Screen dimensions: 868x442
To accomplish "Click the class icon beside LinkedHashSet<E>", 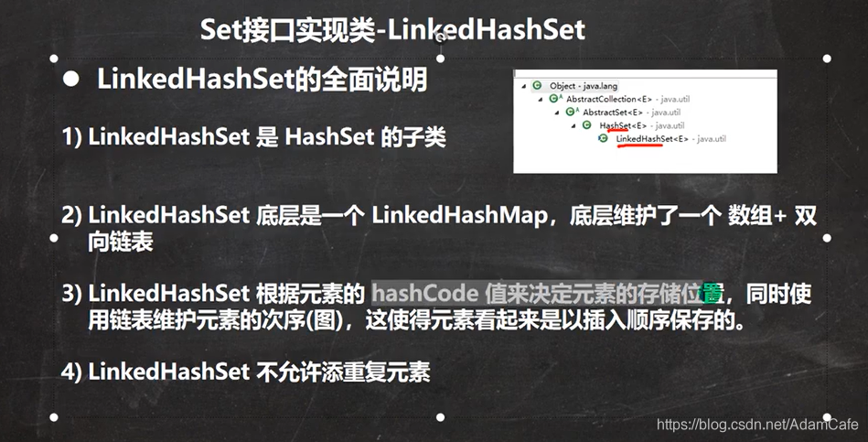I will (x=603, y=138).
